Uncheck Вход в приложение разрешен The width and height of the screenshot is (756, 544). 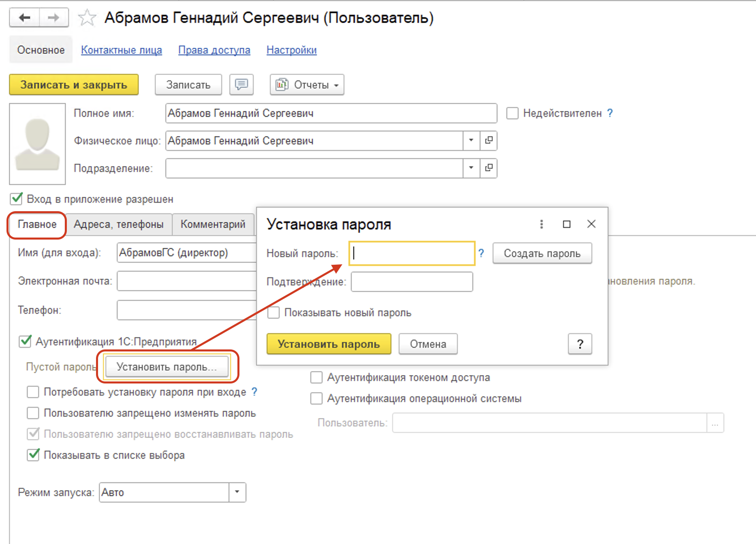click(16, 199)
